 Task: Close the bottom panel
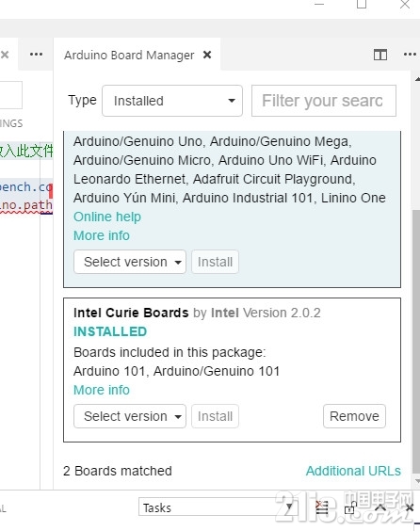(x=409, y=507)
